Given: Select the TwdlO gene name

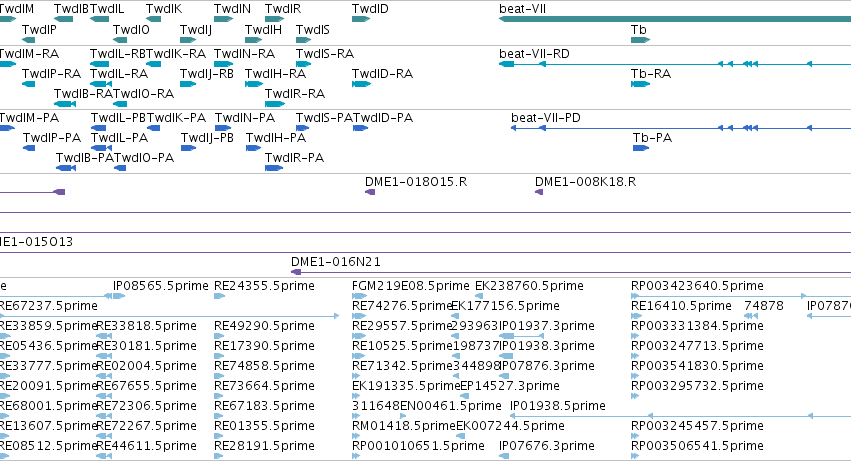Looking at the screenshot, I should click(x=131, y=29).
